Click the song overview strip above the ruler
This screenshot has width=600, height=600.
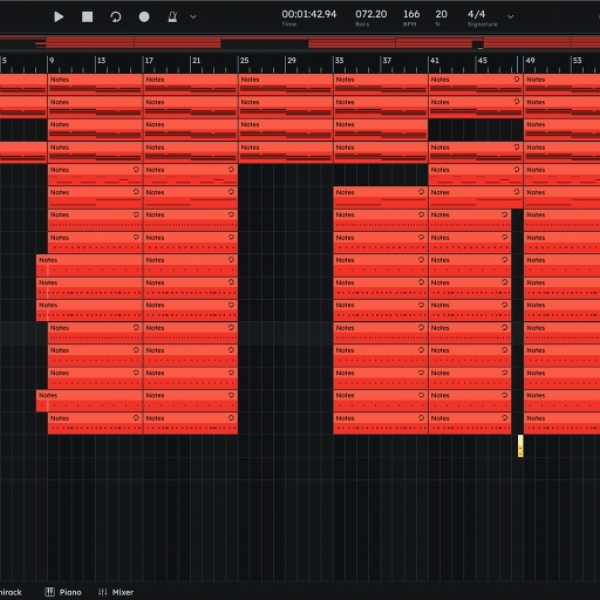(300, 42)
